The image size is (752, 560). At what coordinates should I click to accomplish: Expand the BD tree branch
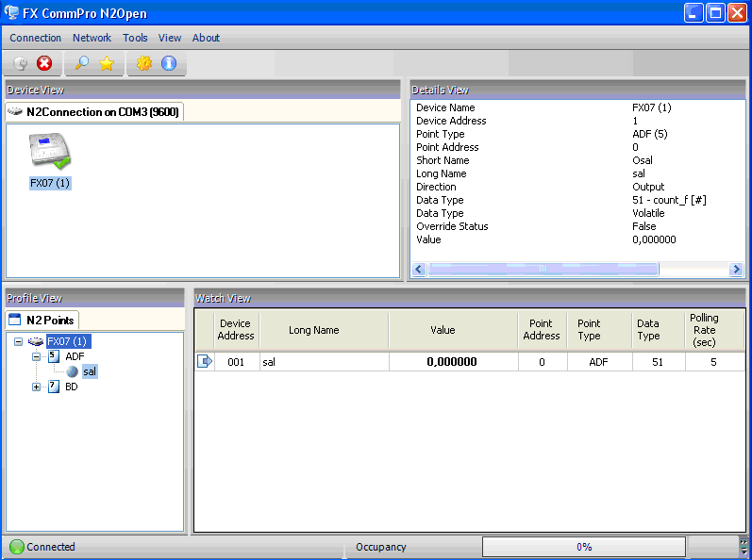37,387
